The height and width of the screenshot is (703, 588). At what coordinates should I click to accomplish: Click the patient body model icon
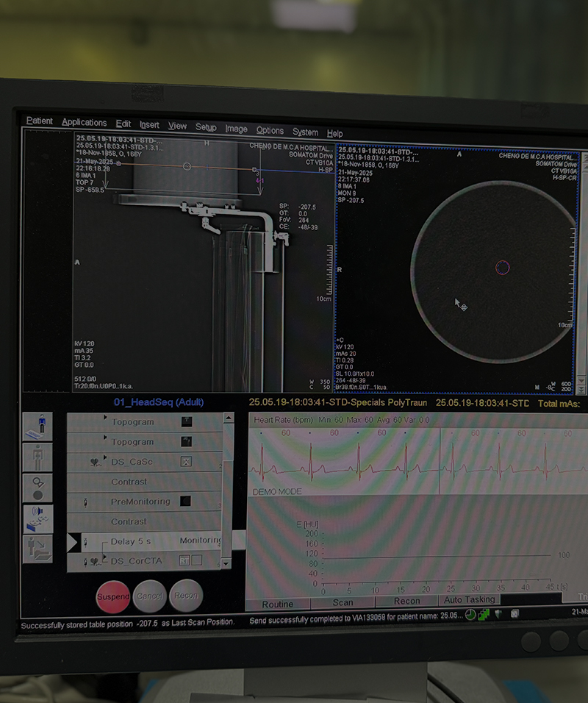pyautogui.click(x=37, y=457)
